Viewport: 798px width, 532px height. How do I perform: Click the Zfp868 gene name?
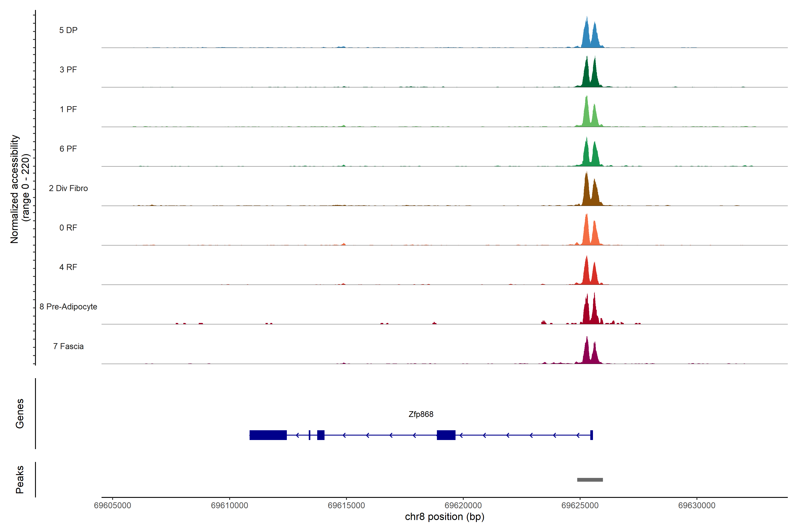421,414
